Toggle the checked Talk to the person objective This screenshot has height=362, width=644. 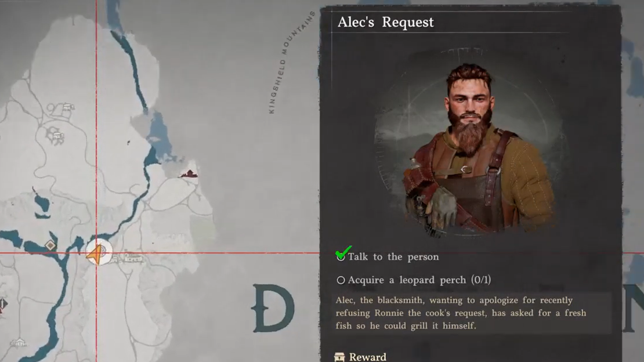coord(341,255)
